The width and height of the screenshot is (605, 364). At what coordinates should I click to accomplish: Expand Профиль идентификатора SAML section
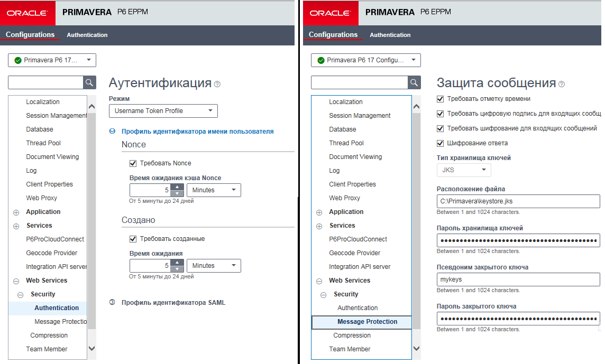pyautogui.click(x=112, y=302)
